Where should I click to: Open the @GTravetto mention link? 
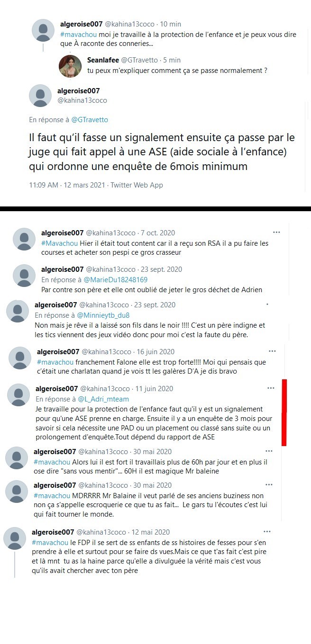point(90,120)
